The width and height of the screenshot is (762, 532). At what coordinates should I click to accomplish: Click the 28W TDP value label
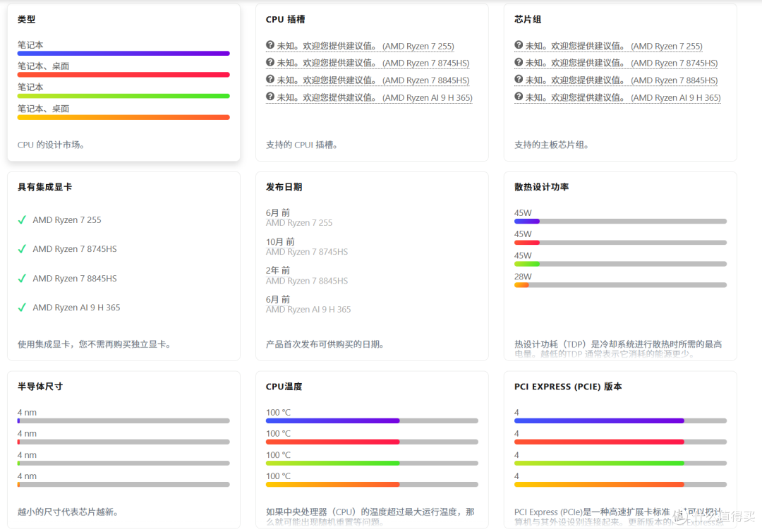click(x=523, y=277)
